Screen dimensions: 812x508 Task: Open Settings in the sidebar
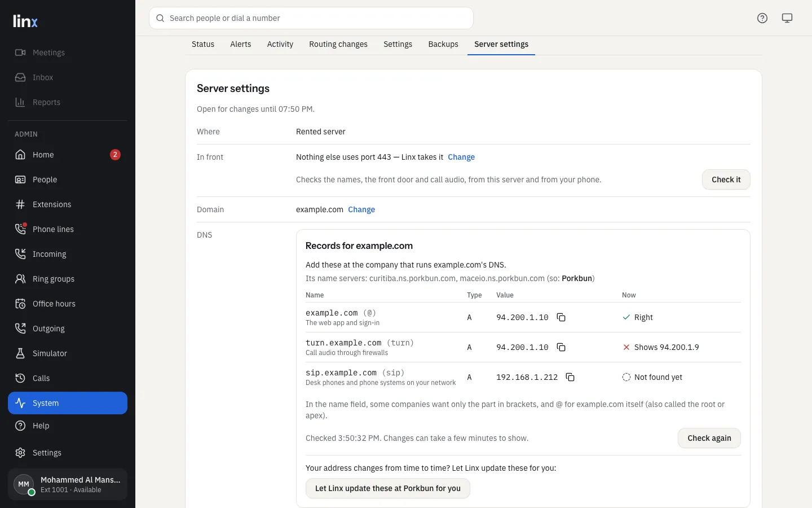(68, 453)
